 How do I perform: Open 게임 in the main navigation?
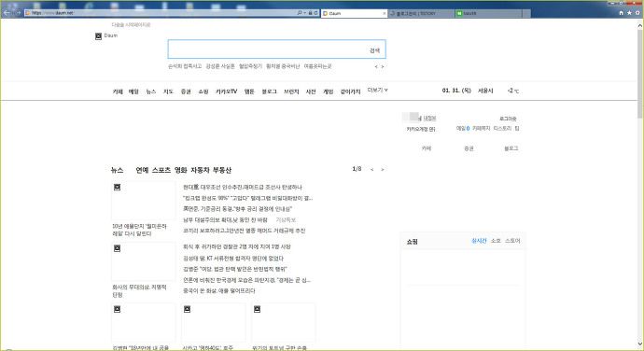[x=329, y=91]
